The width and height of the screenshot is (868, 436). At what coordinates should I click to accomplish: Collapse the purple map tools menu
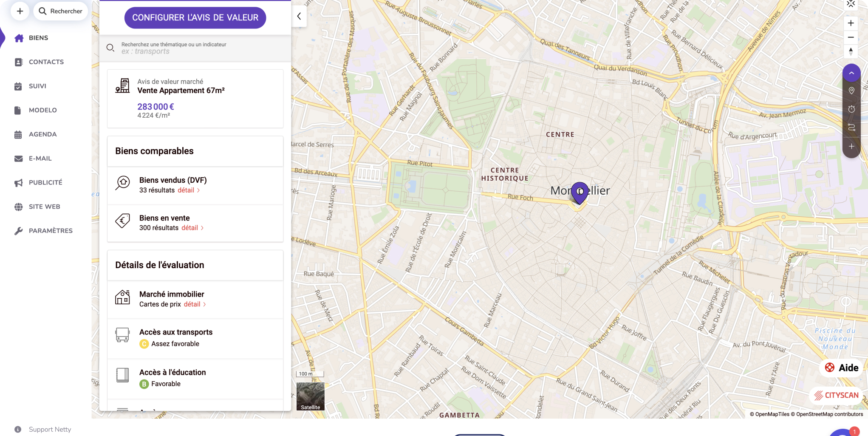851,73
